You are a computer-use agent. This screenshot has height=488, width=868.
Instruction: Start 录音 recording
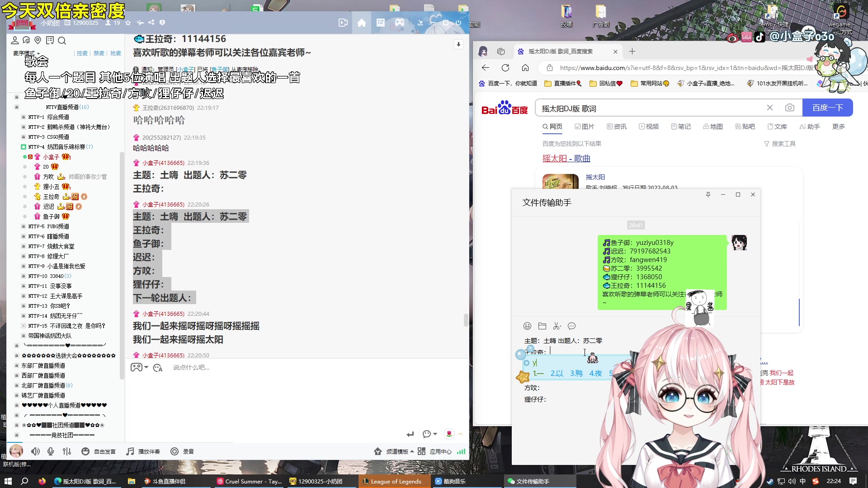182,451
